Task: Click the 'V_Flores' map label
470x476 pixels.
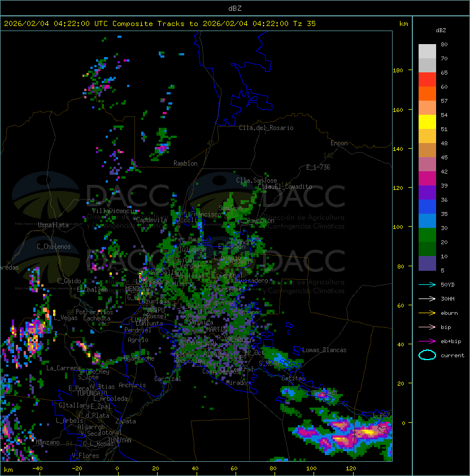Action: [85, 456]
